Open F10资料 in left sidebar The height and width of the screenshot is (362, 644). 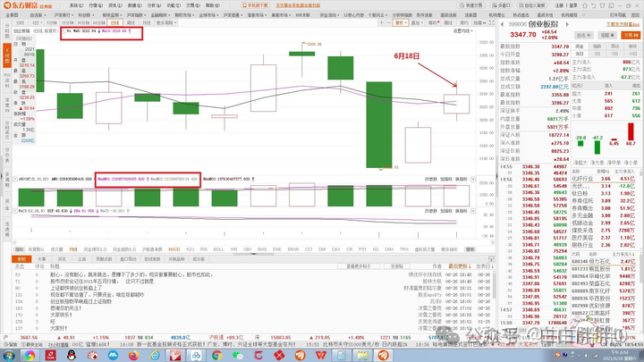[x=7, y=80]
